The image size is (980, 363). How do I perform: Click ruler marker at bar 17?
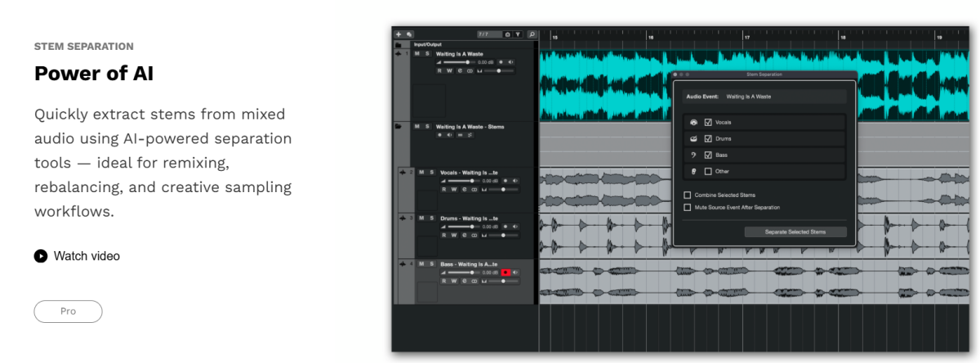point(746,37)
